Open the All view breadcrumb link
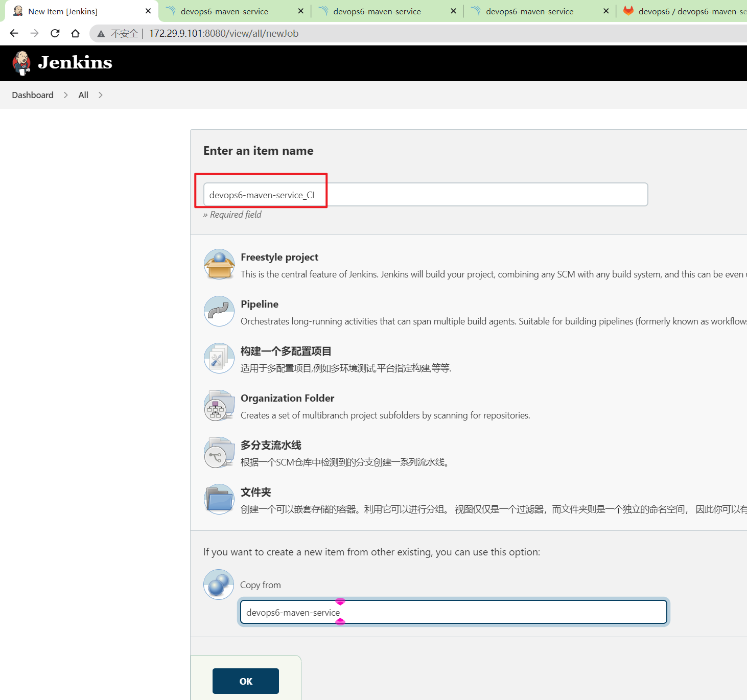 [83, 95]
